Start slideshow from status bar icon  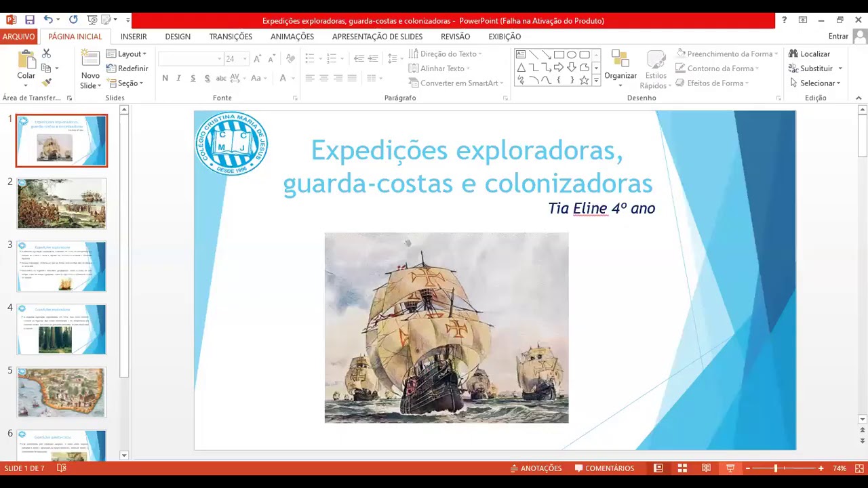[x=730, y=468]
